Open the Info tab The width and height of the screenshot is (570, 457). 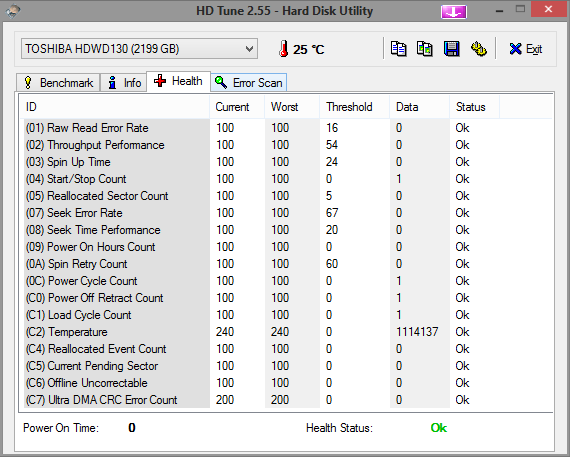(124, 83)
